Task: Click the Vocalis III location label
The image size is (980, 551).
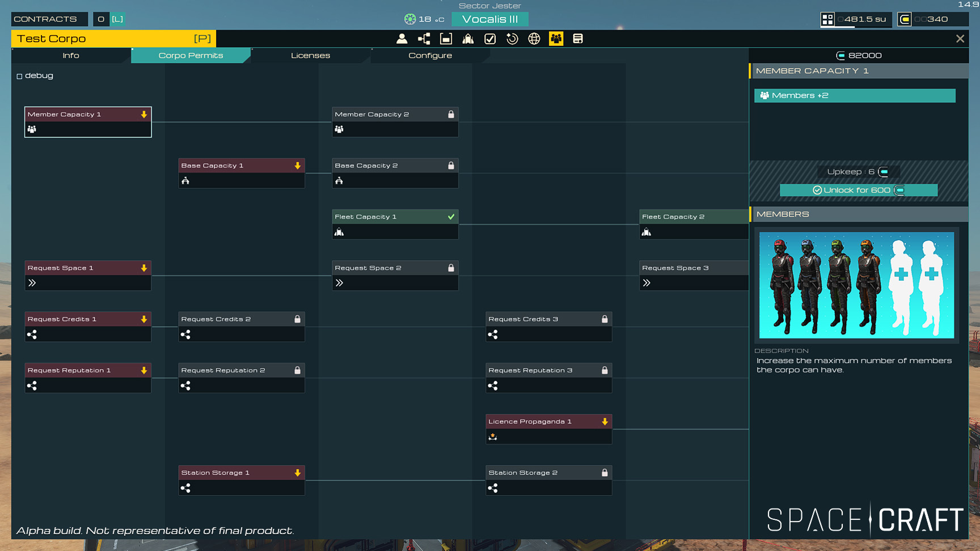Action: 490,19
